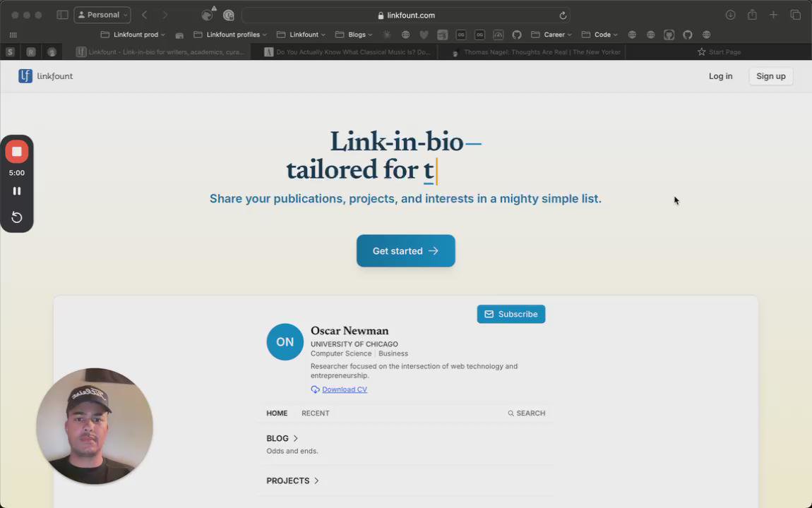Open the heart-shaped bookmark icon
The image size is (812, 508).
coord(424,35)
